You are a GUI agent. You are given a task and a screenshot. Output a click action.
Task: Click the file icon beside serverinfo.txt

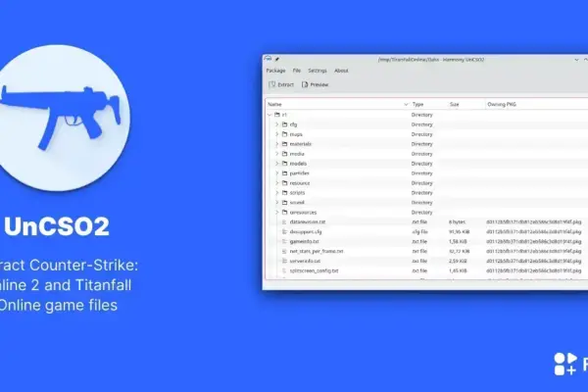284,261
